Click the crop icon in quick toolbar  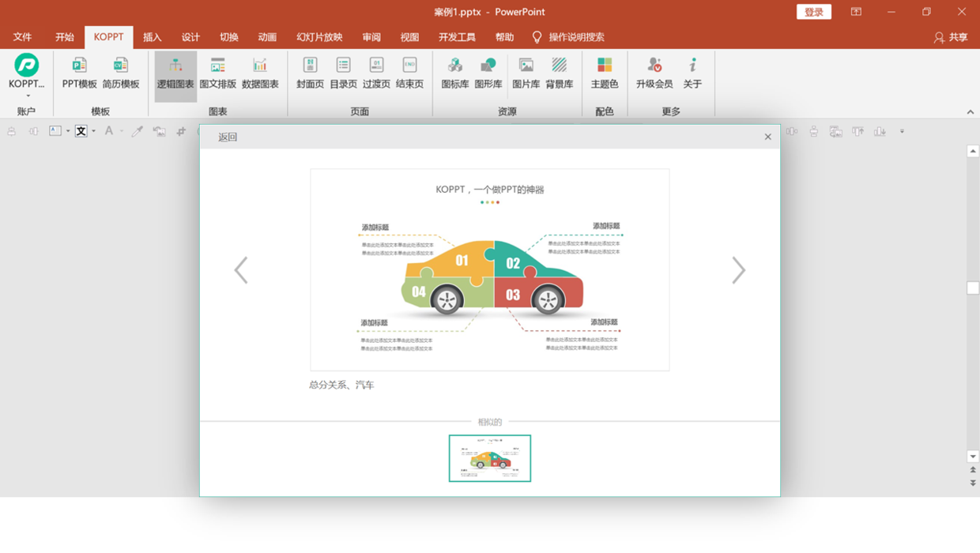coord(181,131)
